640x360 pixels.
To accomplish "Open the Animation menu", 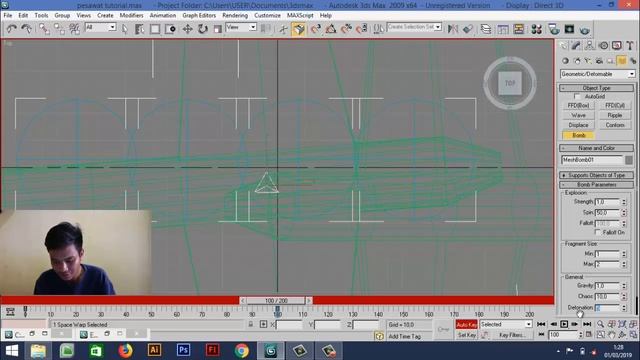I will [x=162, y=15].
